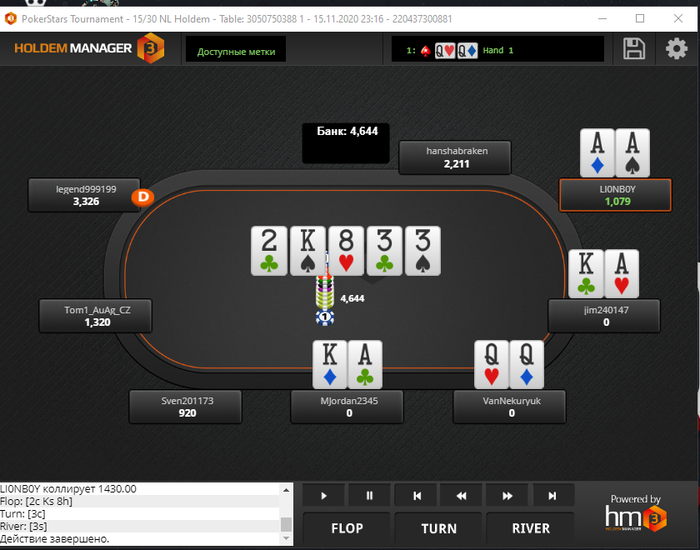The width and height of the screenshot is (700, 550).
Task: Rewind one action with the double-left arrow
Action: pyautogui.click(x=461, y=496)
